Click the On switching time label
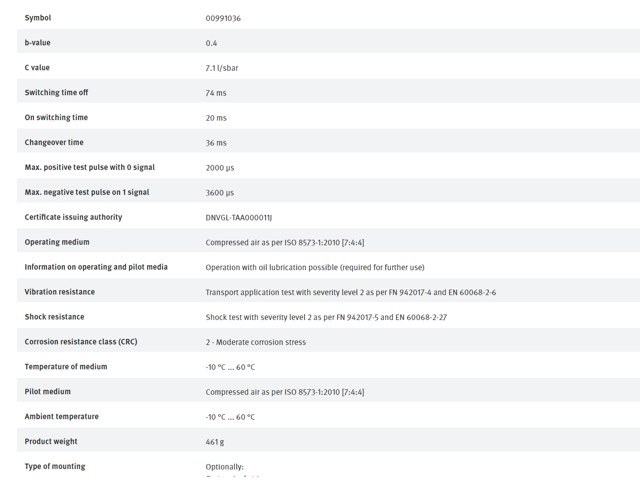640x480 pixels. pos(56,118)
